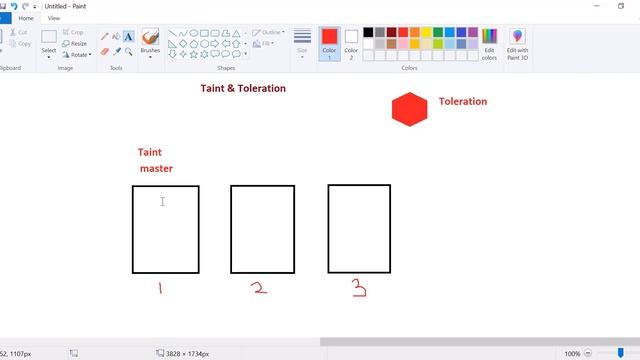Select the Color picker eyedropper tool
Screen dimensions: 640x360
coord(117,51)
